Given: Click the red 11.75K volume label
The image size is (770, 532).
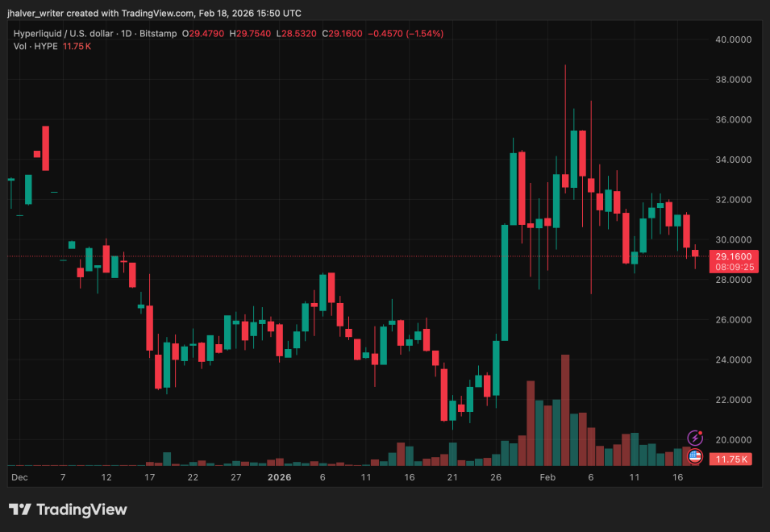Looking at the screenshot, I should [732, 459].
